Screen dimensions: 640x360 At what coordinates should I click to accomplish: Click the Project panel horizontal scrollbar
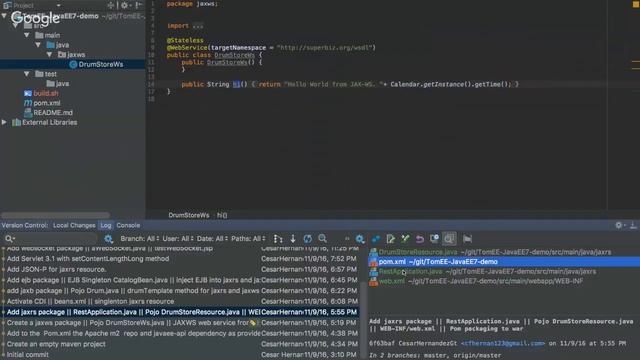coord(55,215)
